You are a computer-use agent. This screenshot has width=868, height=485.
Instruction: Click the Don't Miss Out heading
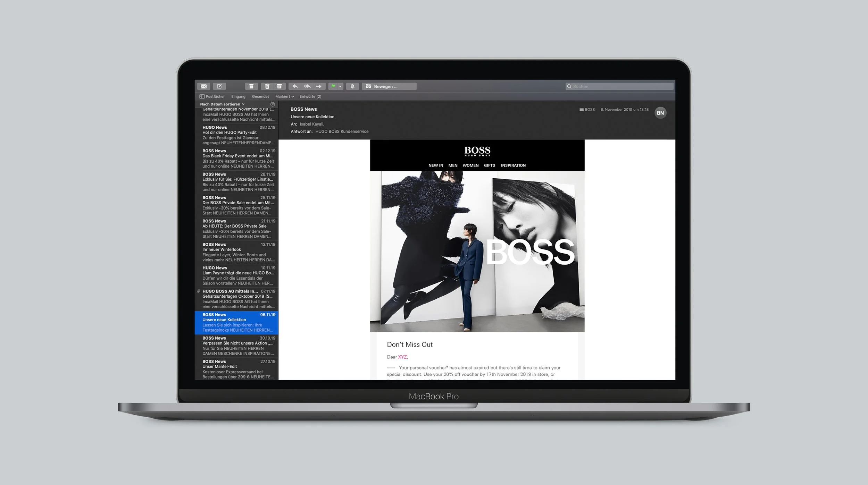[x=410, y=344]
